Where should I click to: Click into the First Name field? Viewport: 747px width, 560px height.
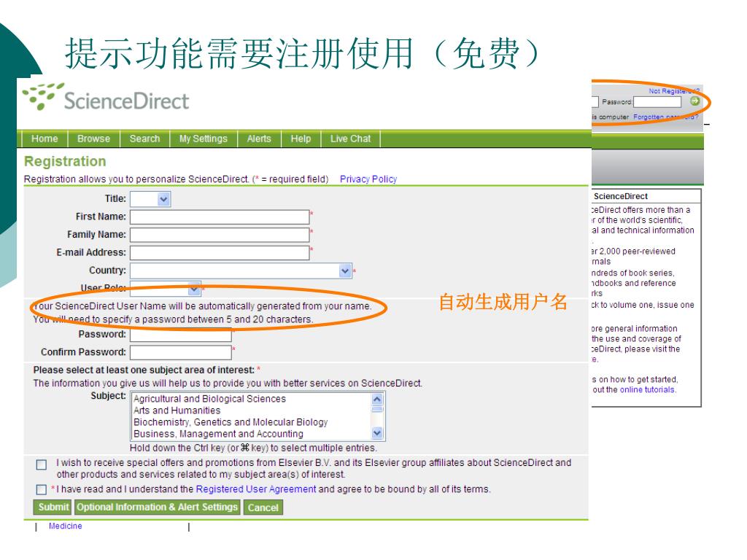click(x=220, y=217)
